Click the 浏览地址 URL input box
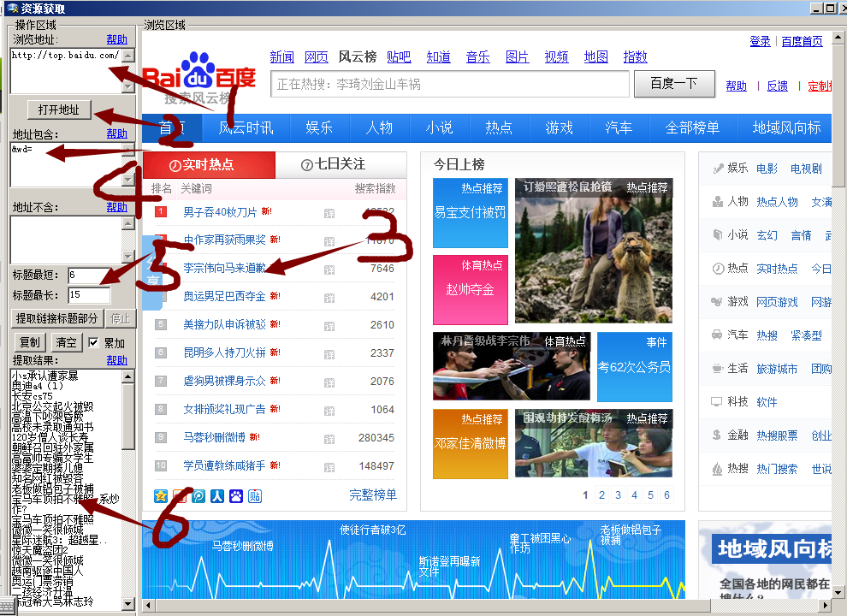 (x=67, y=71)
